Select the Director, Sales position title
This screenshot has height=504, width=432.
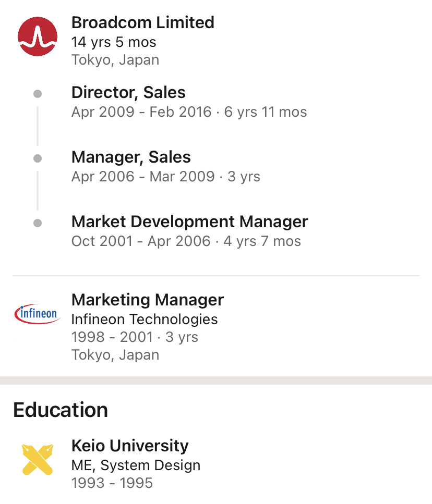[128, 92]
